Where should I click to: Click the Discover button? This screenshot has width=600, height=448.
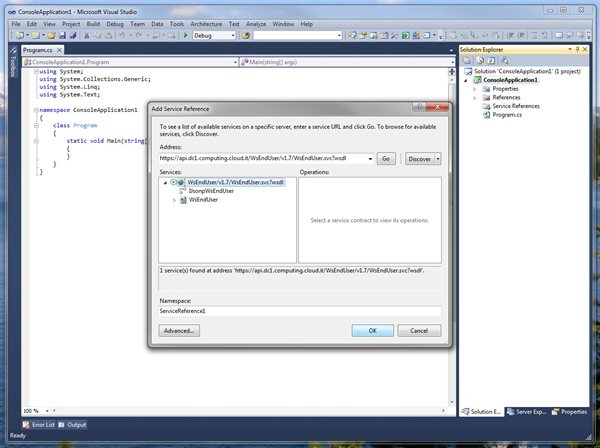point(420,159)
